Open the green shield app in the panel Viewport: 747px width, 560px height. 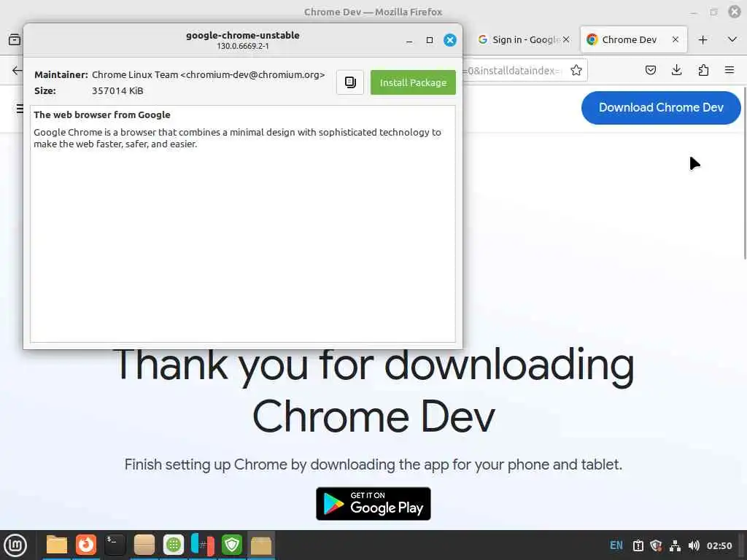(232, 545)
